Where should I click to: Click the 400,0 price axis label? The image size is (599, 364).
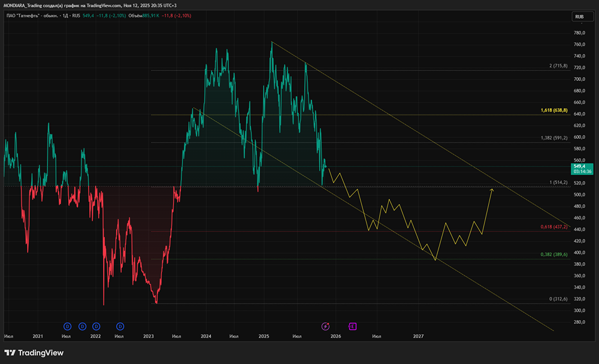coord(579,253)
